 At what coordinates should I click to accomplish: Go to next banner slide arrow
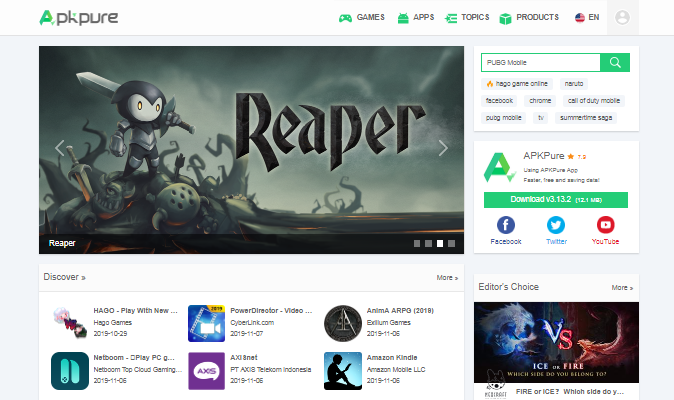click(443, 148)
